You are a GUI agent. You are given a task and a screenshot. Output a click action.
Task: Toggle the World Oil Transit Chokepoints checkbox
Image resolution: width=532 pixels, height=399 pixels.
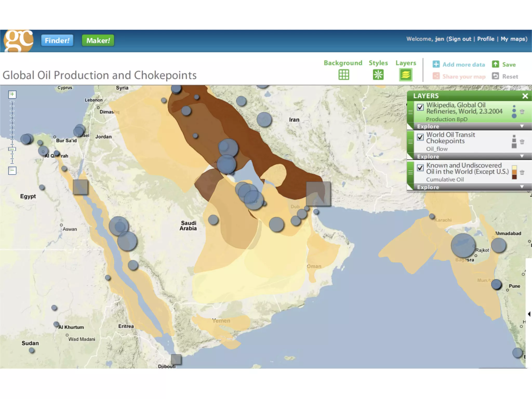click(x=420, y=137)
